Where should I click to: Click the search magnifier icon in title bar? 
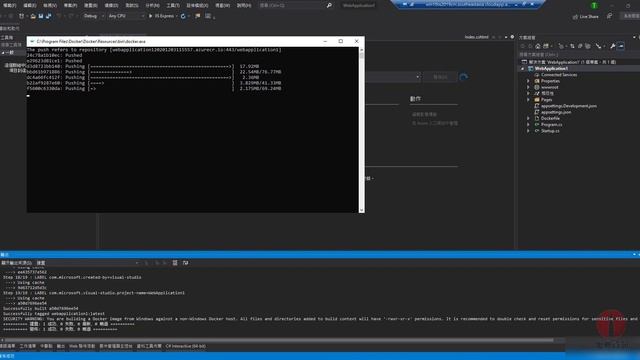pyautogui.click(x=329, y=5)
